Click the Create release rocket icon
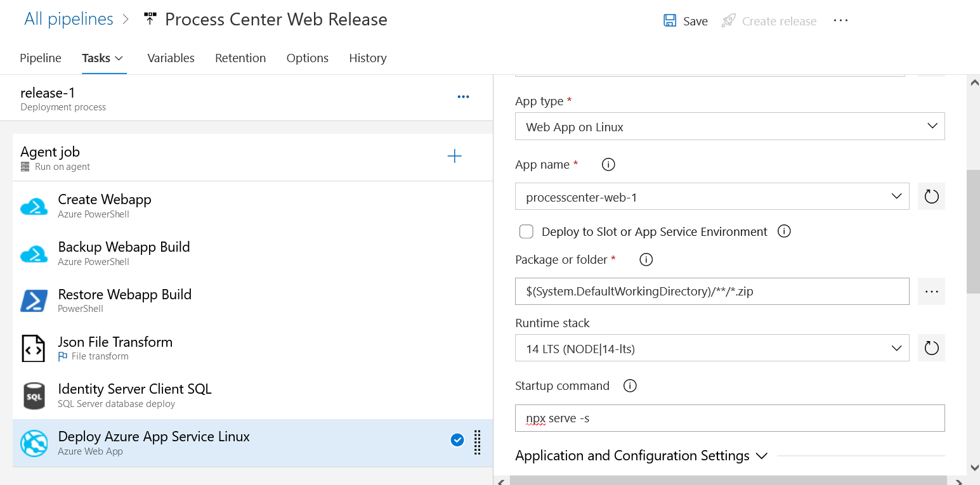This screenshot has height=485, width=980. point(728,20)
